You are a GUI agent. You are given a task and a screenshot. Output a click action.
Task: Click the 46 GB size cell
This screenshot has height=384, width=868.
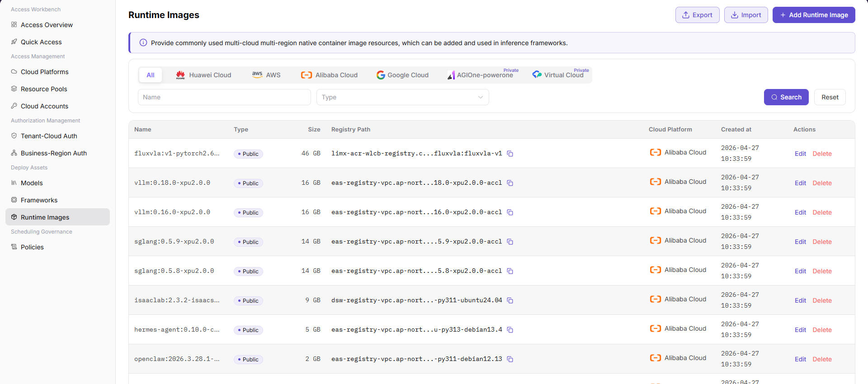click(x=311, y=154)
